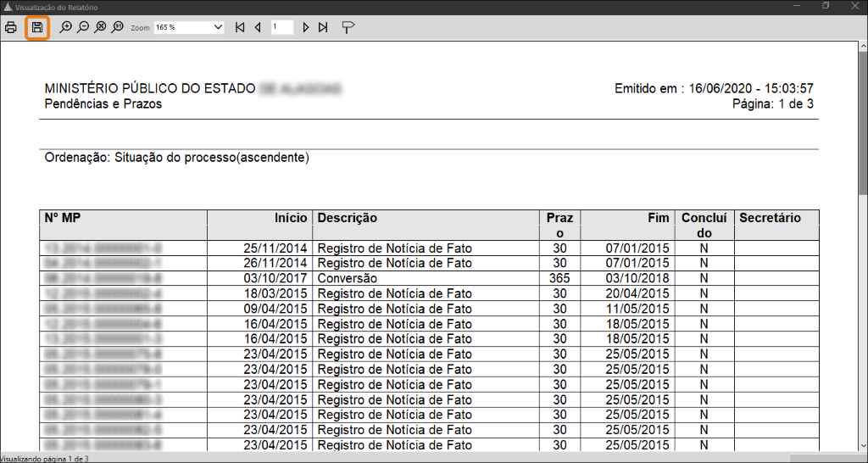Click 'MINISTÉRIO PÚBLICO DO ESTADO' header text

(150, 88)
